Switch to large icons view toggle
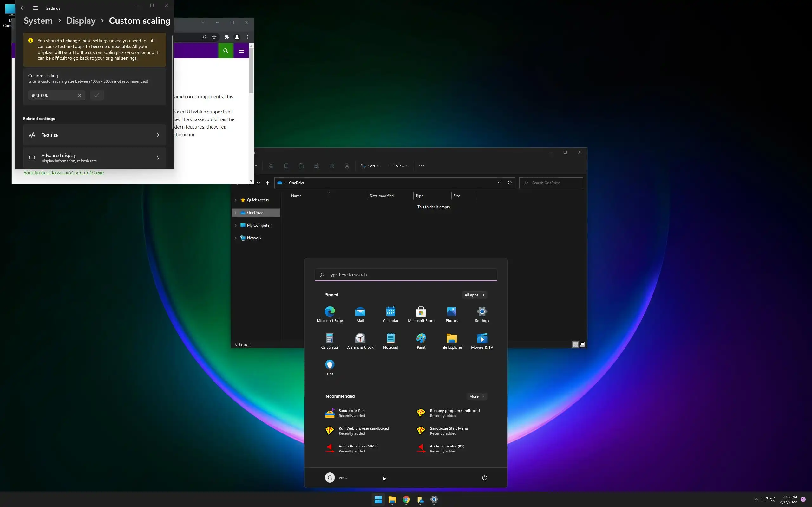The width and height of the screenshot is (812, 507). (582, 344)
